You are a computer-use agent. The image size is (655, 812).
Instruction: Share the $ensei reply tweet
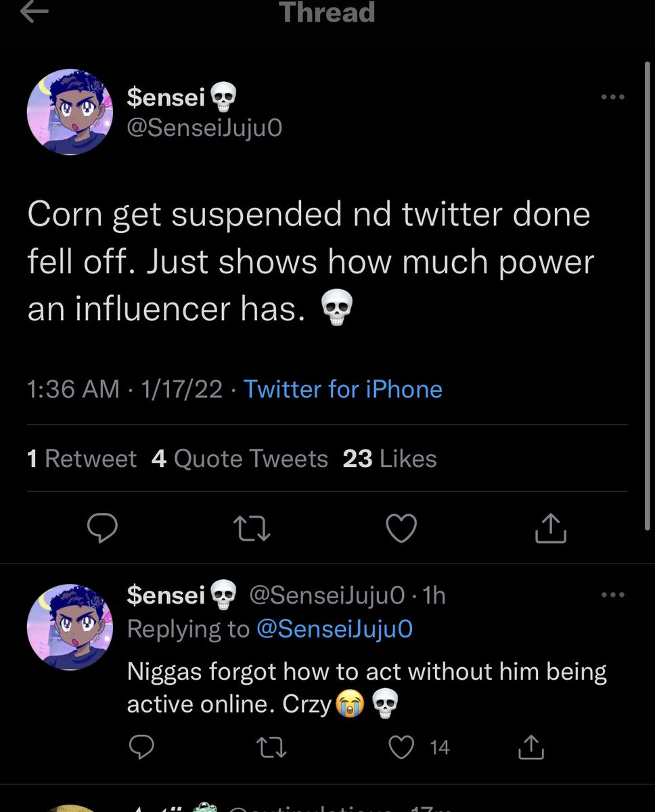click(531, 747)
